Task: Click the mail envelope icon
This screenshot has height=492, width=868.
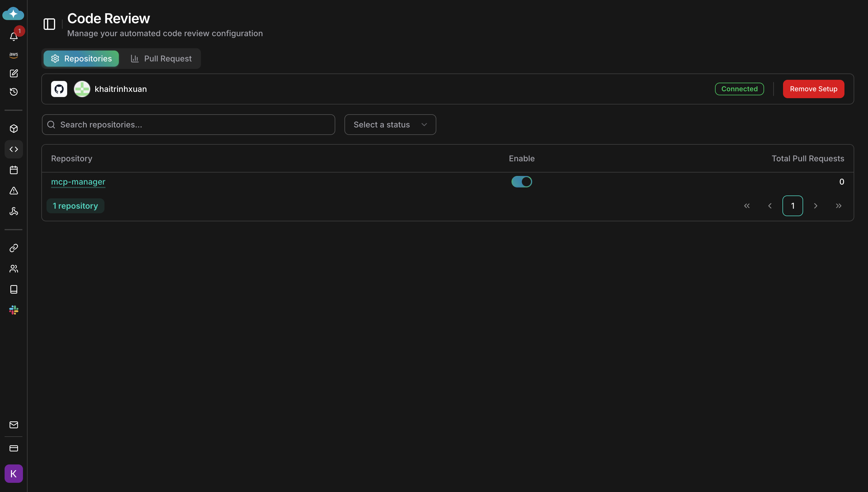Action: (13, 425)
